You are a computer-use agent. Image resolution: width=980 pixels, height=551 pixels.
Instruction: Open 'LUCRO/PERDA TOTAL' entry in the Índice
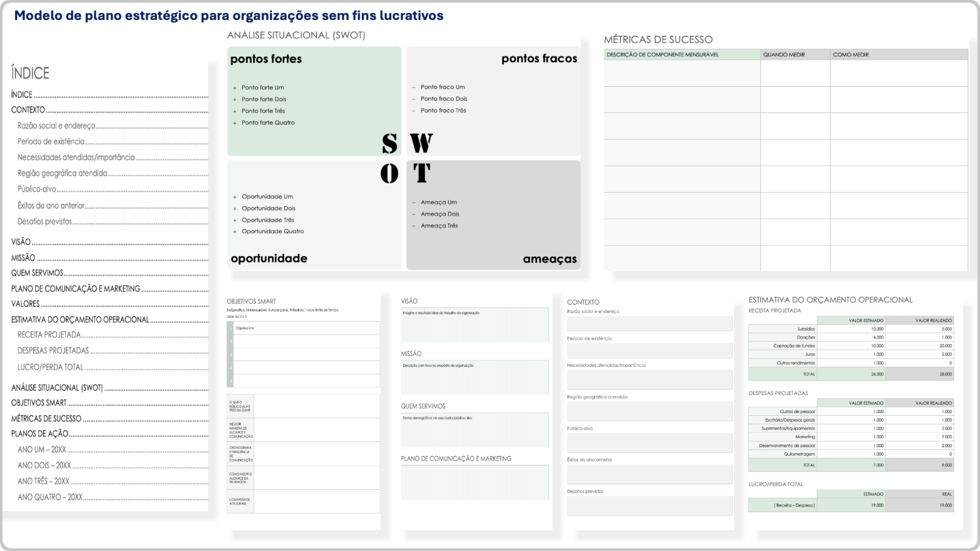[50, 367]
